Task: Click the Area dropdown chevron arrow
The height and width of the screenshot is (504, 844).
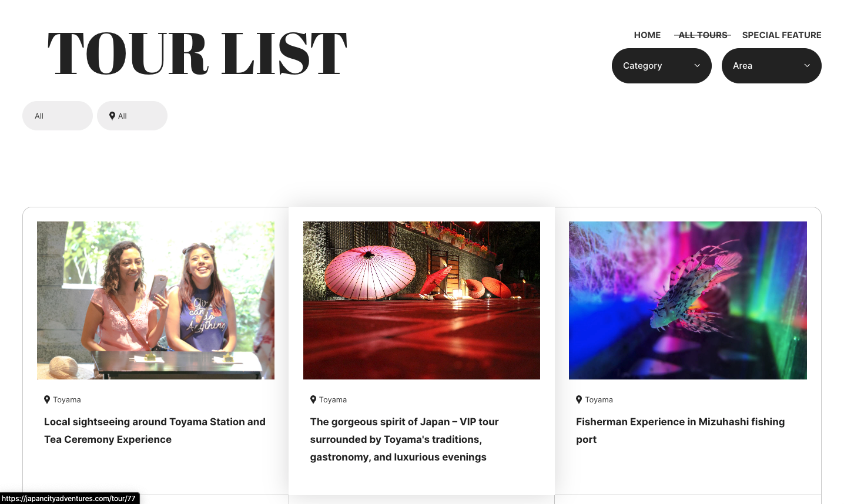Action: pyautogui.click(x=807, y=65)
